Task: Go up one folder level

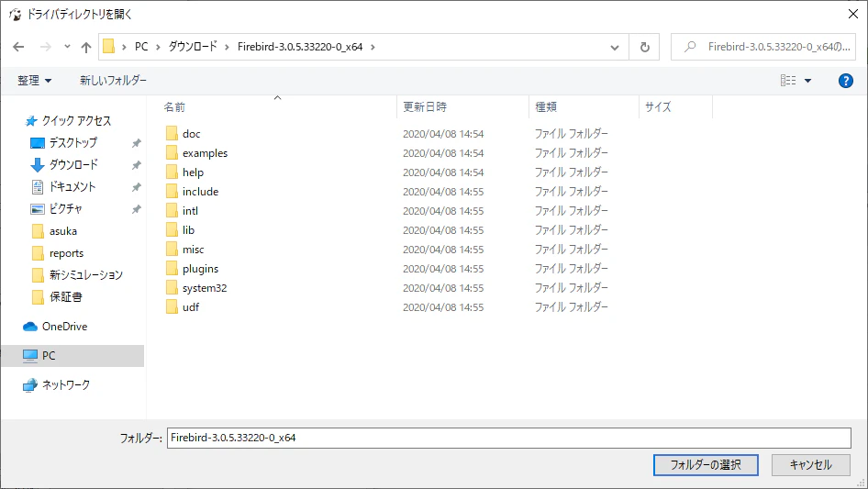Action: [x=86, y=47]
